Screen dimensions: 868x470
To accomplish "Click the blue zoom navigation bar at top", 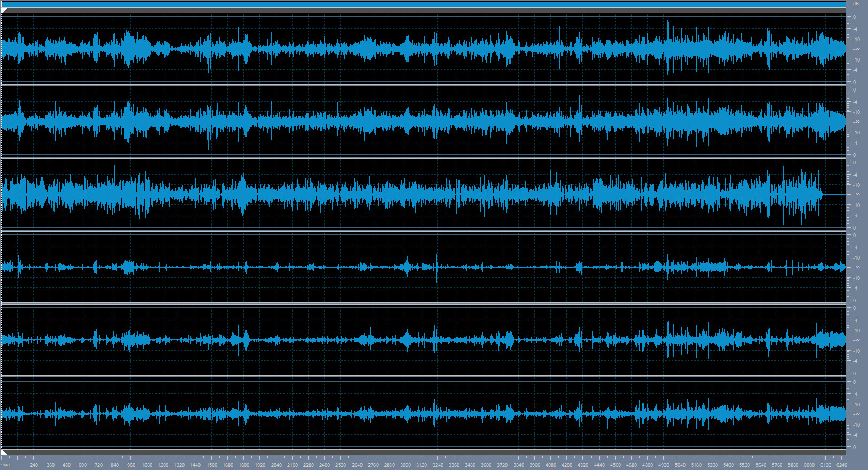I will 424,4.
